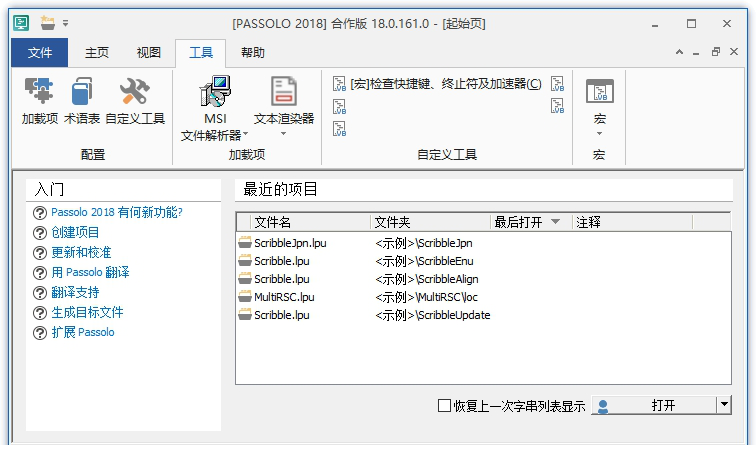Image resolution: width=756 pixels, height=462 pixels.
Task: Open the 文件 menu tab
Action: click(40, 53)
